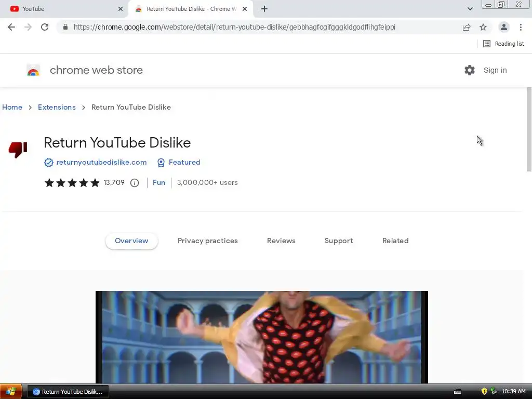The height and width of the screenshot is (399, 532).
Task: Open the Related tab
Action: 395,241
